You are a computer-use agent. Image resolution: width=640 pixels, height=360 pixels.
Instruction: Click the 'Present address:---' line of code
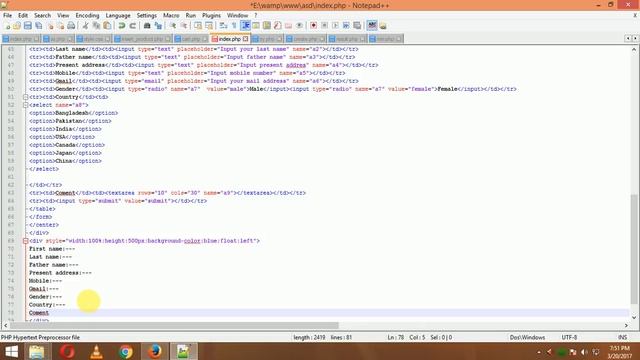(x=60, y=273)
